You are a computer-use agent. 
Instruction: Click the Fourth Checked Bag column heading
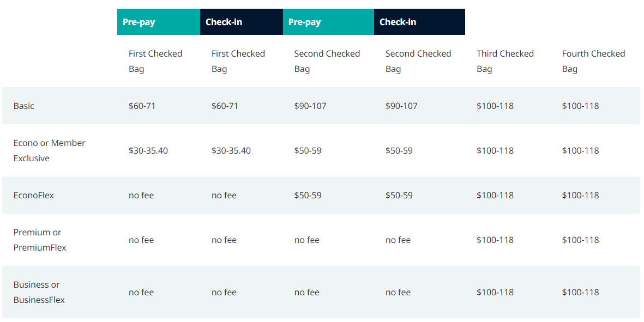(x=593, y=61)
